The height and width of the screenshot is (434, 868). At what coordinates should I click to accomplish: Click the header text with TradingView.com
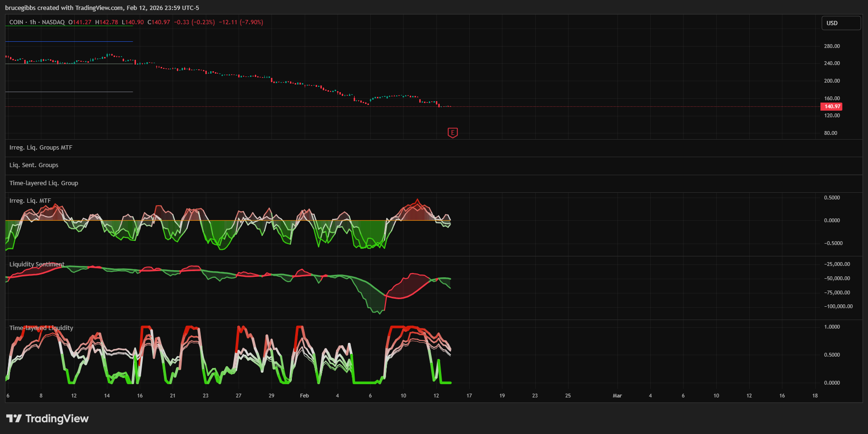tap(102, 8)
